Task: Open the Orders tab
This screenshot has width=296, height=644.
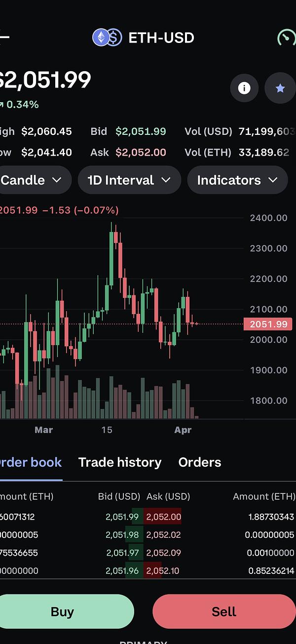Action: [x=200, y=462]
